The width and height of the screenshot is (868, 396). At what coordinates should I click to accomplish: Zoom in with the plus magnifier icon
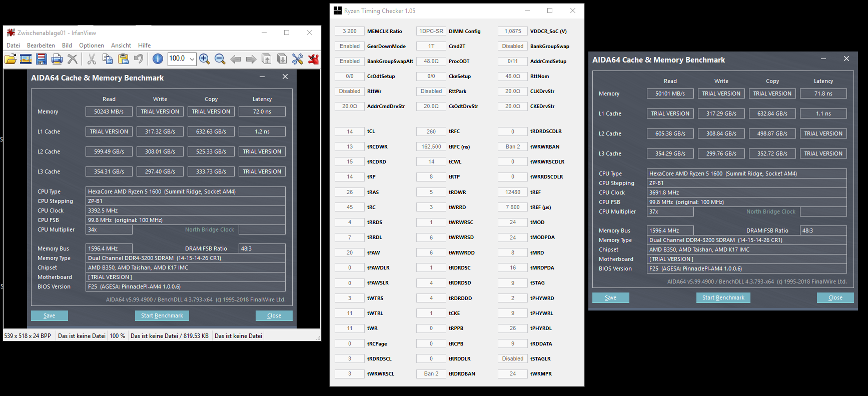coord(204,59)
